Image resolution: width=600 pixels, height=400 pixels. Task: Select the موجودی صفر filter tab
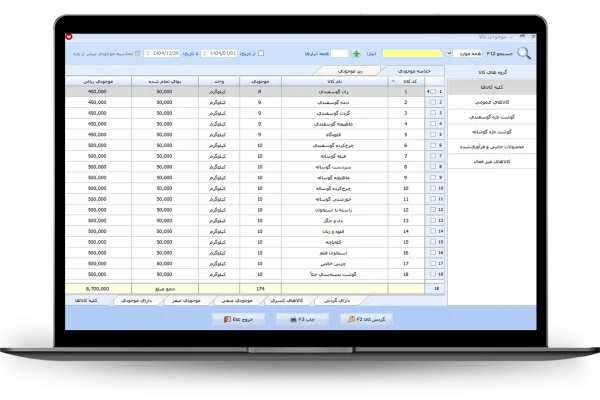point(186,300)
